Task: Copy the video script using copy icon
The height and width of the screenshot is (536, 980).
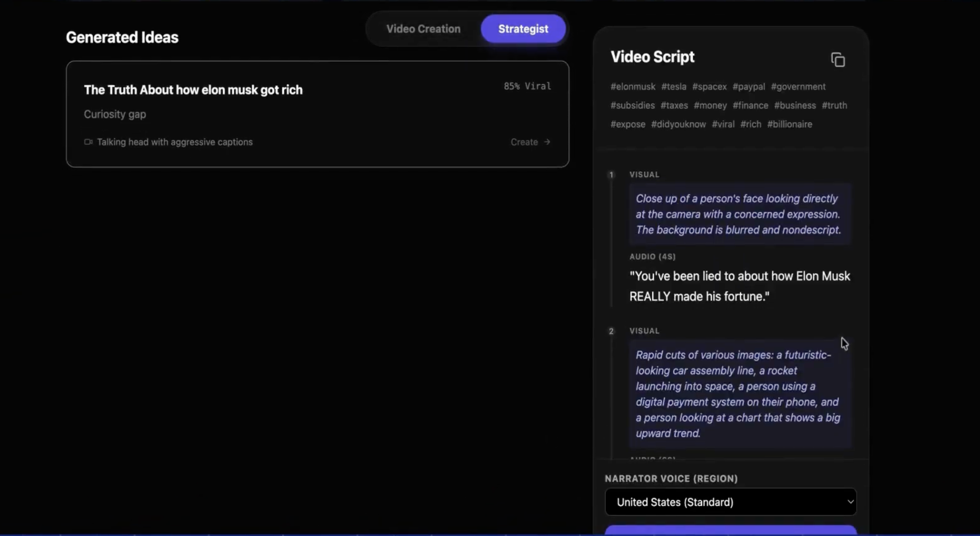Action: click(x=838, y=60)
